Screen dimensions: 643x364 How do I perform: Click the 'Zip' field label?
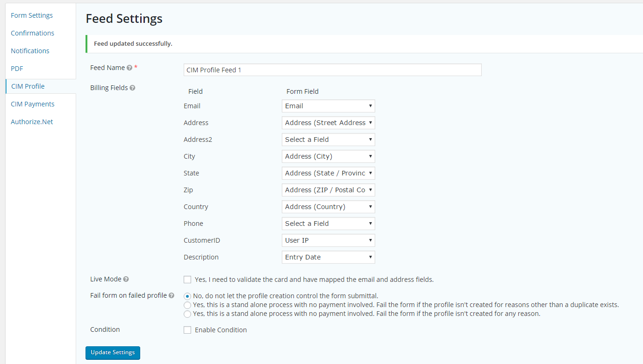click(188, 190)
